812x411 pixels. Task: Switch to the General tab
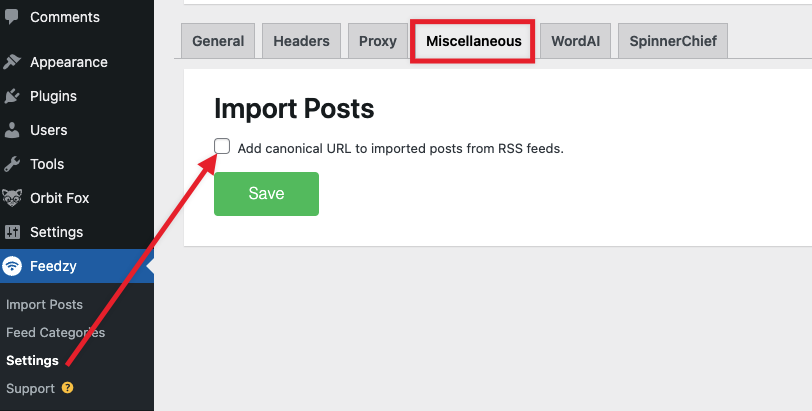coord(218,41)
